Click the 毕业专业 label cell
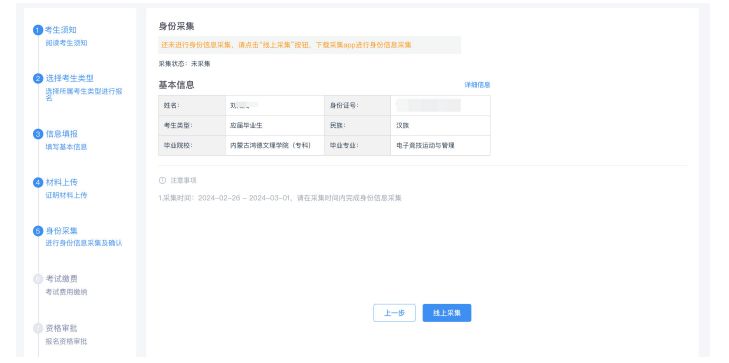This screenshot has height=363, width=729. coord(358,145)
